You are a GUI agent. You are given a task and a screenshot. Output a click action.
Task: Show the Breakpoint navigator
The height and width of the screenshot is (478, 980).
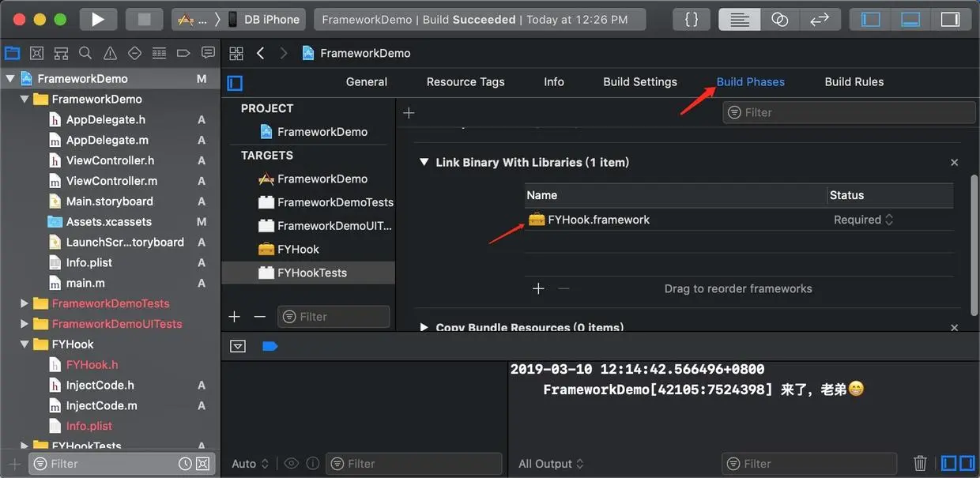(x=183, y=53)
